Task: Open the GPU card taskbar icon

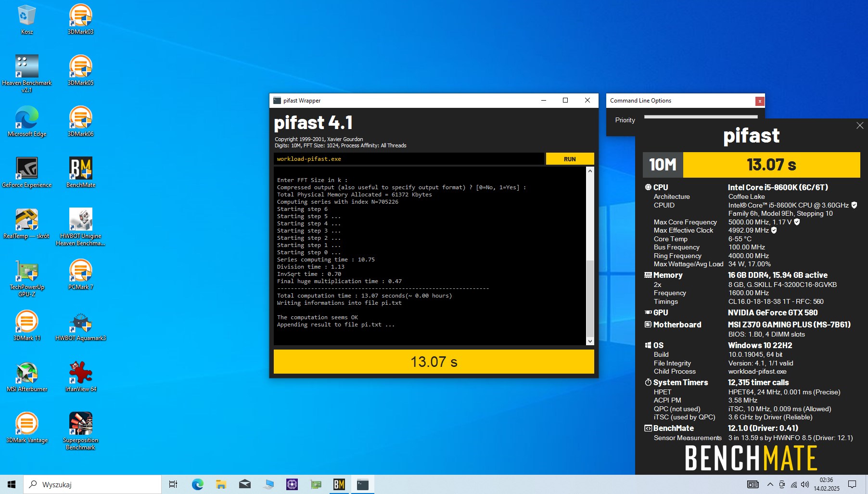Action: (x=316, y=484)
